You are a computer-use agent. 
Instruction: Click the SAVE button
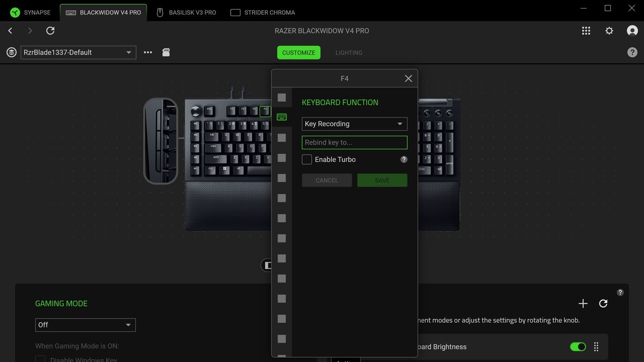(382, 180)
